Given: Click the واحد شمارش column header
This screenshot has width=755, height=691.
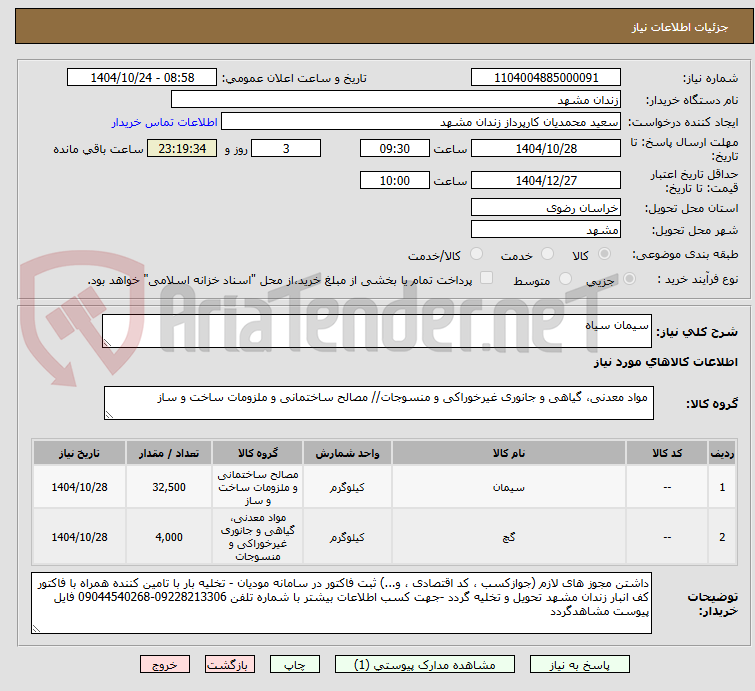Looking at the screenshot, I should [347, 454].
